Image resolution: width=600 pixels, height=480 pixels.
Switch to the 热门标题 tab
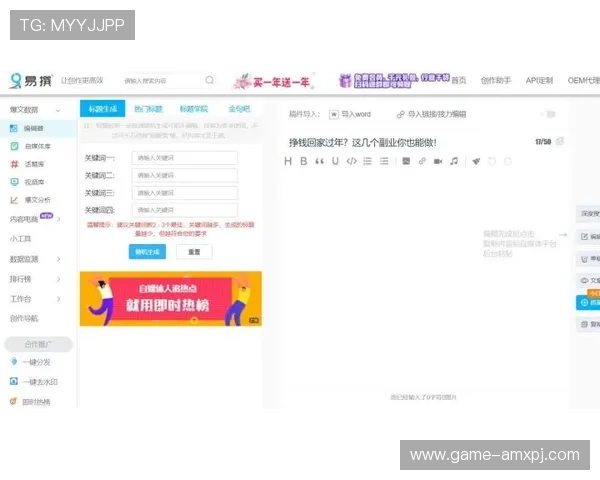click(x=148, y=109)
